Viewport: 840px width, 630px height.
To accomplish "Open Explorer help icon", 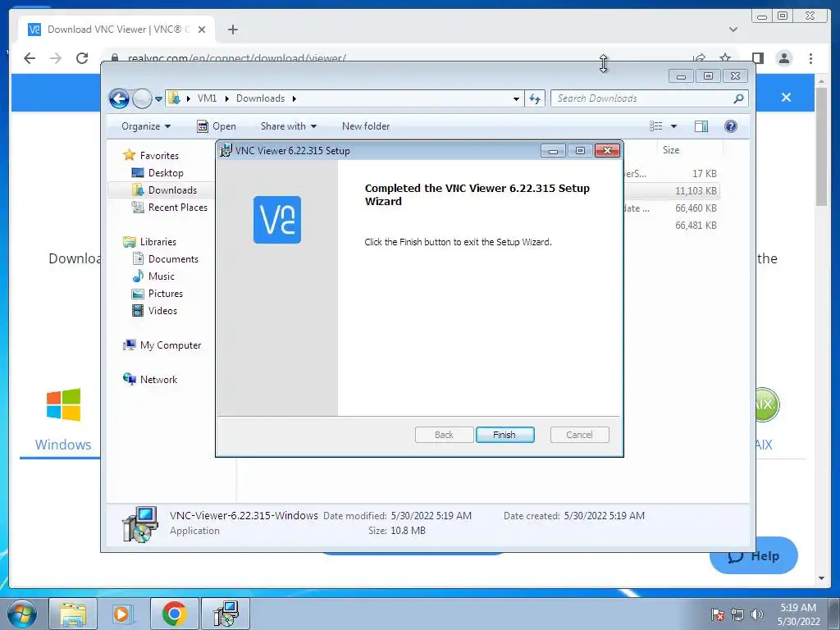I will coord(731,126).
